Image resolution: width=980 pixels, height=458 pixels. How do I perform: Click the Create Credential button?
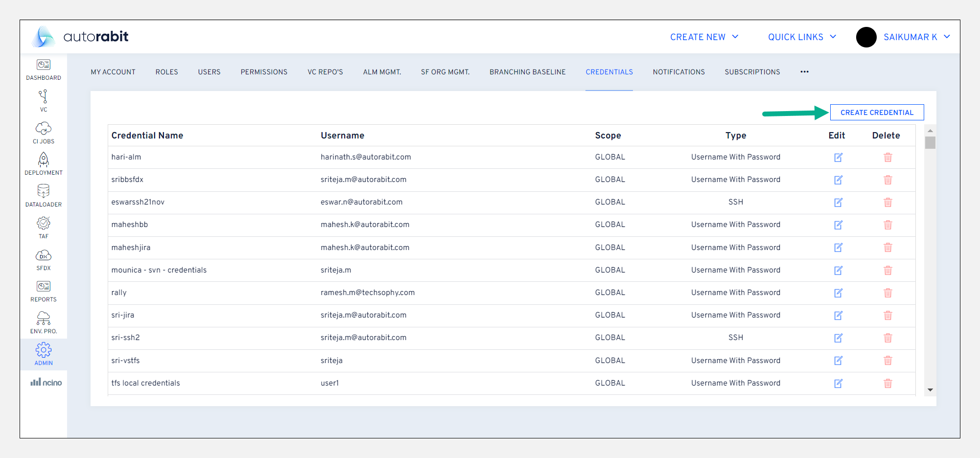pyautogui.click(x=877, y=113)
